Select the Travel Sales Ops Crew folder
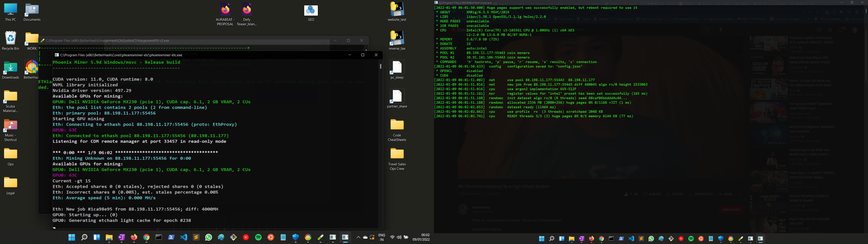 (x=397, y=159)
